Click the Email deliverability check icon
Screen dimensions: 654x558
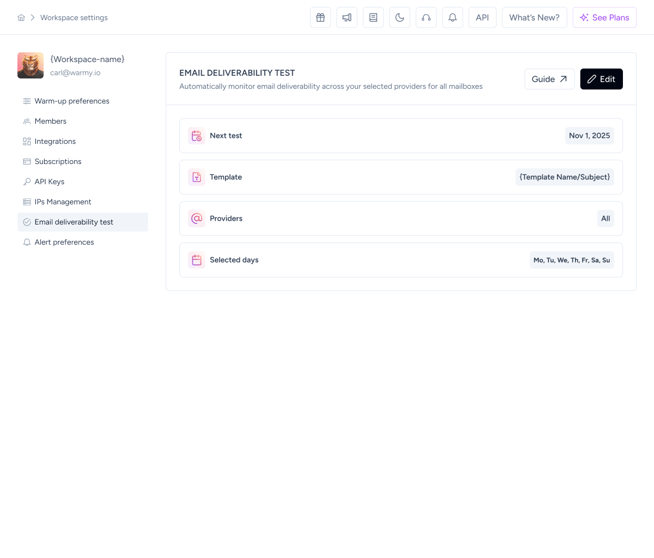pos(27,222)
